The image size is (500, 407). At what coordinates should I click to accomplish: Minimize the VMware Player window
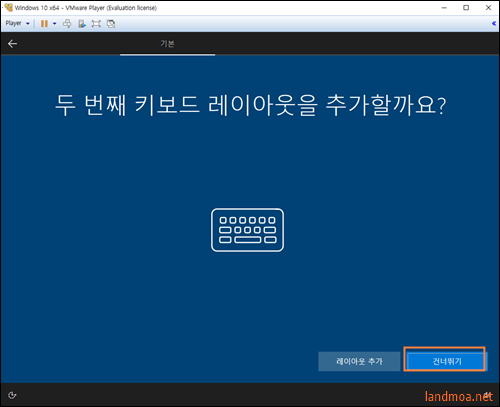444,8
